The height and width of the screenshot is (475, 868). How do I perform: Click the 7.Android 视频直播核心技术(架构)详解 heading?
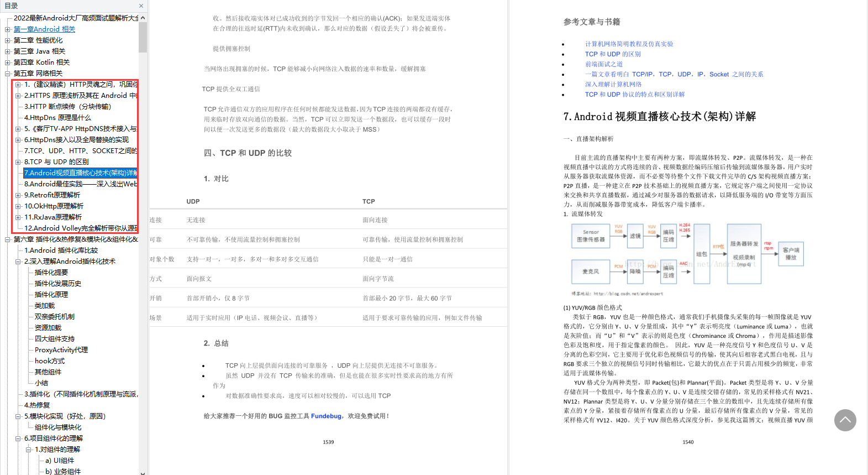click(x=660, y=117)
